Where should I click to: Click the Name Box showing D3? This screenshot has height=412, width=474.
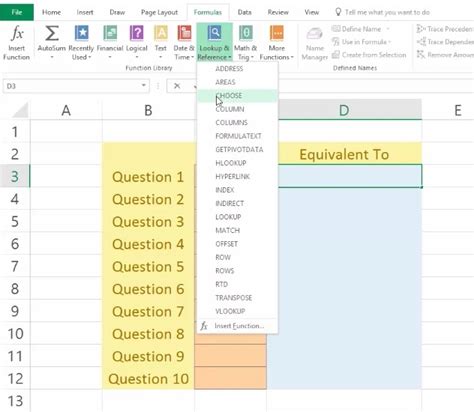pos(71,86)
